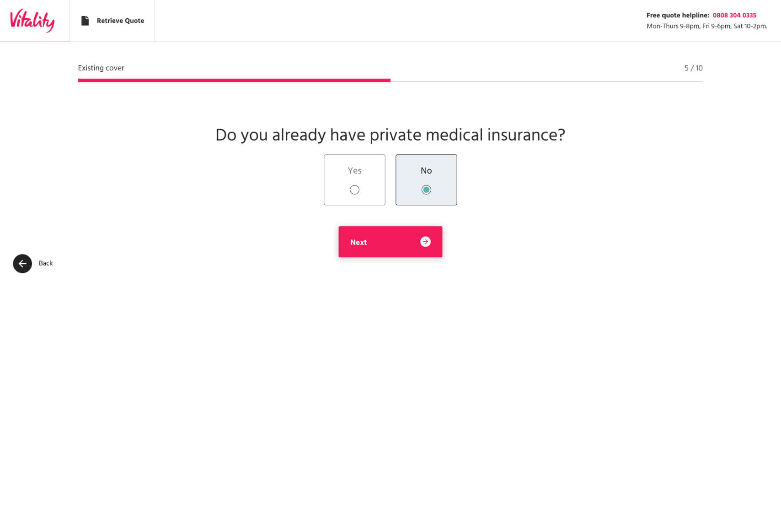Click the pink progress bar
Image resolution: width=781 pixels, height=532 pixels.
[x=234, y=80]
